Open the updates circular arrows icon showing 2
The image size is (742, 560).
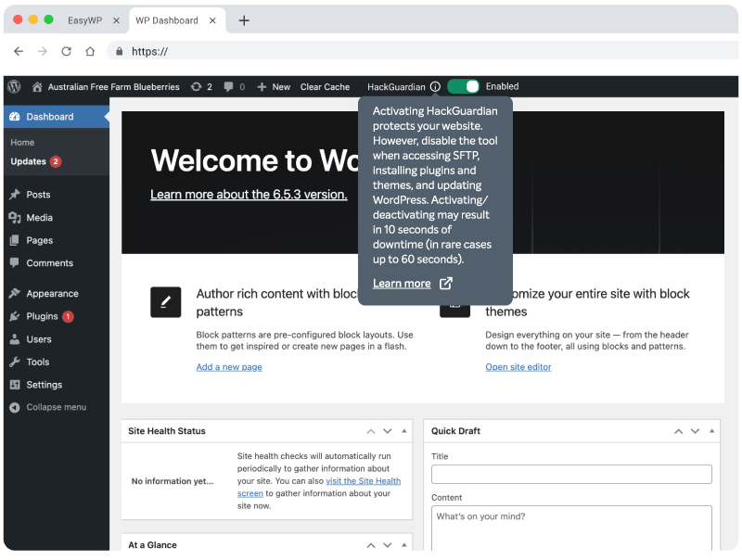coord(196,86)
